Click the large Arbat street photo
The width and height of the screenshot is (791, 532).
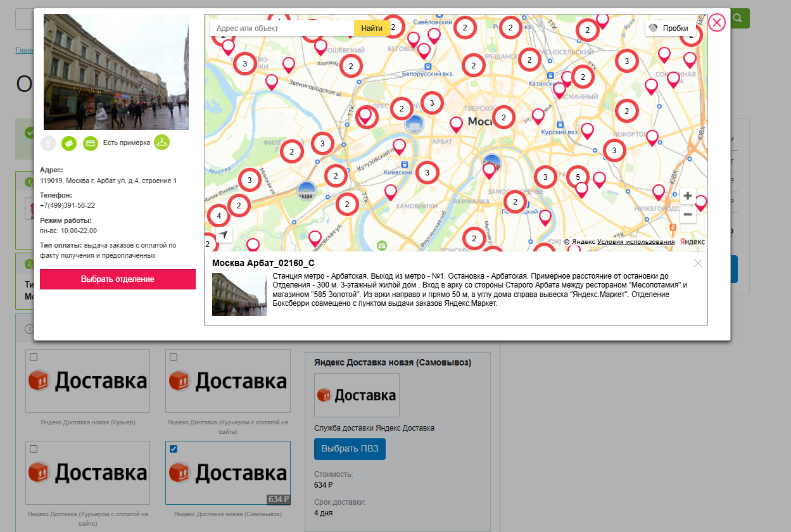point(116,72)
